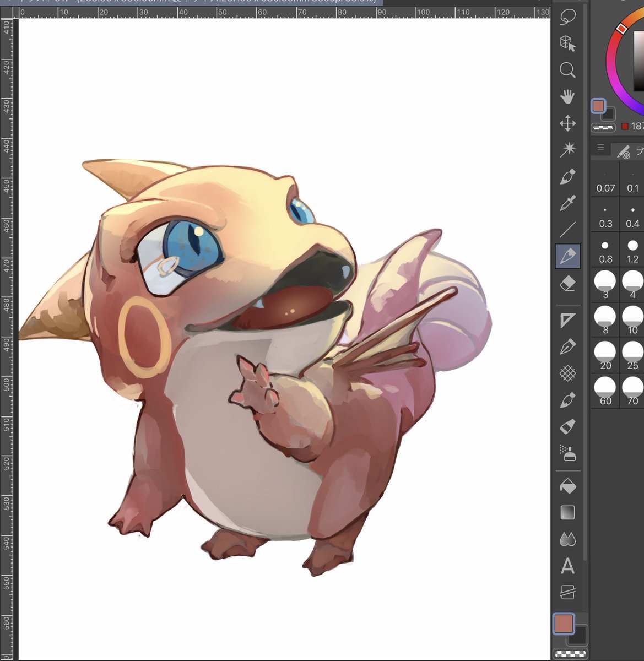Select the straight Line tool
644x661 pixels.
tap(567, 230)
